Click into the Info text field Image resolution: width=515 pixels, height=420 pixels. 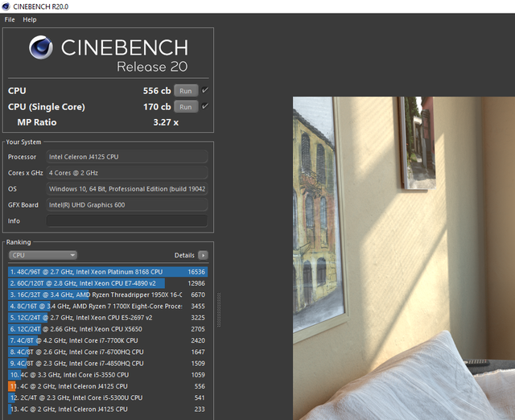point(127,220)
